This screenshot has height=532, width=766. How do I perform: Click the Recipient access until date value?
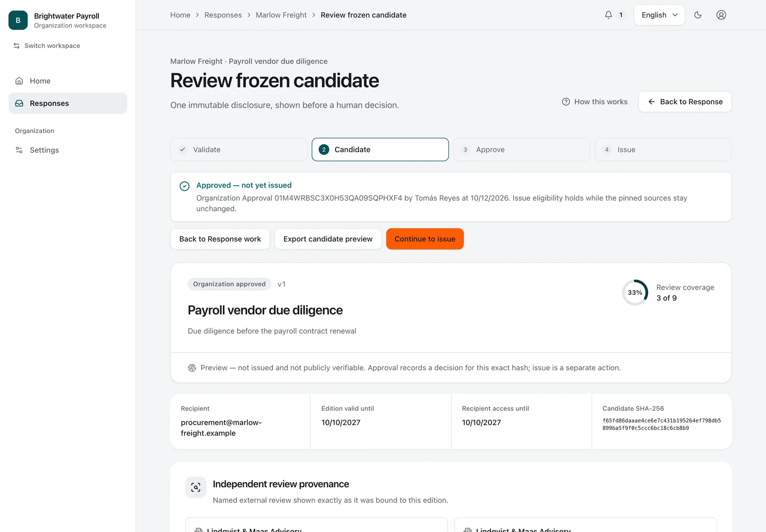481,422
